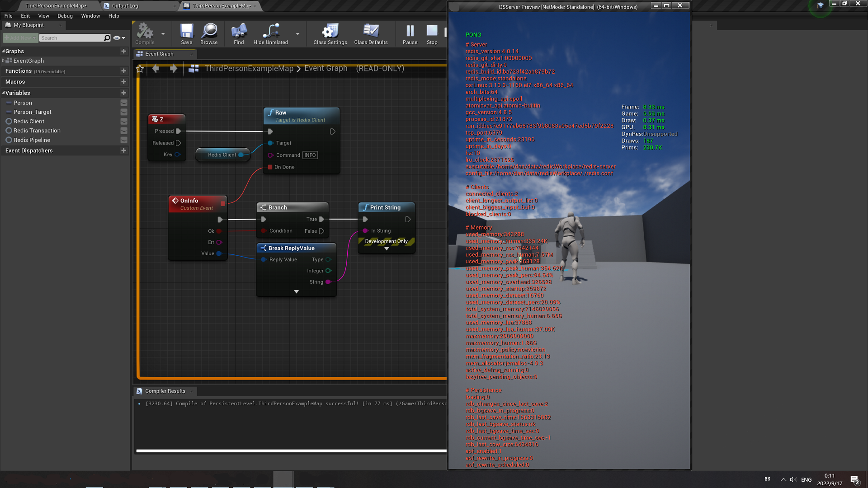Toggle visibility of the Redis Client variable

[123, 122]
